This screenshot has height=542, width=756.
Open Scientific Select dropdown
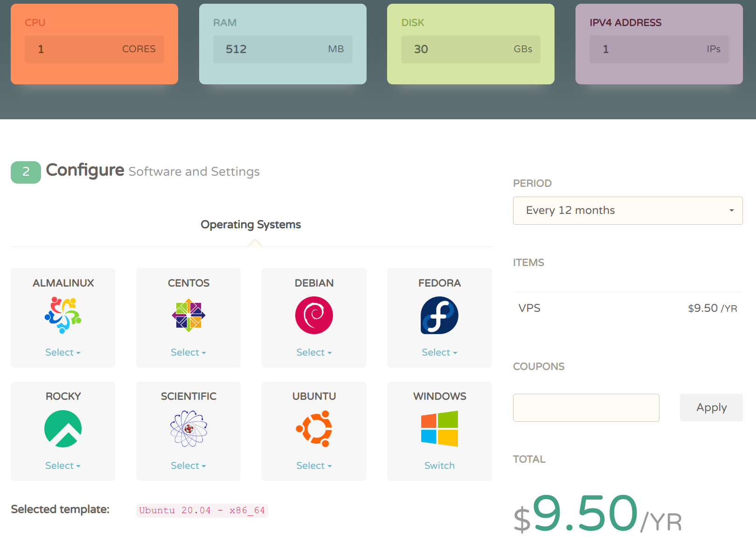pyautogui.click(x=188, y=466)
